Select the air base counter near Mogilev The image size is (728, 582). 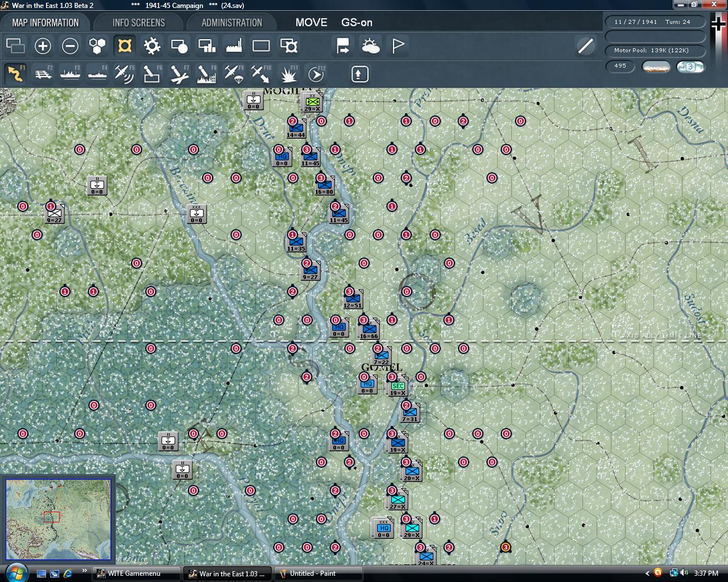tap(253, 101)
